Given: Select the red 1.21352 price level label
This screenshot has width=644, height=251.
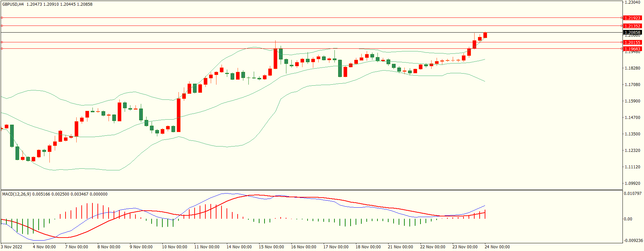Looking at the screenshot, I should (x=632, y=26).
